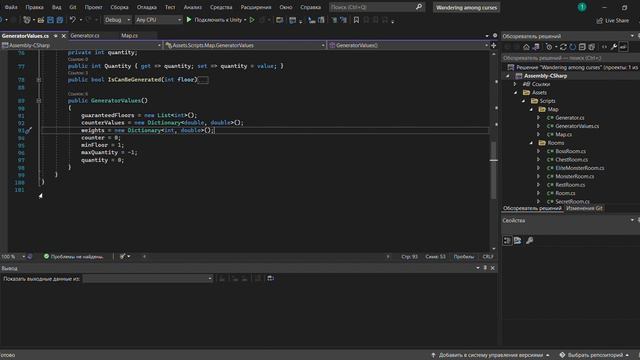640x360 pixels.
Task: Click Show All Files icon in Solution Explorer
Action: [x=591, y=47]
